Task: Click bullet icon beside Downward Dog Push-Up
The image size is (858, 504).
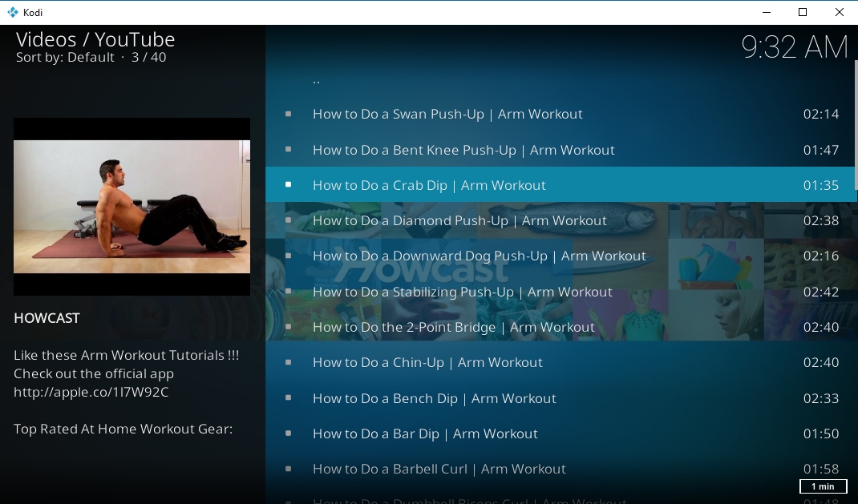Action: pyautogui.click(x=289, y=256)
